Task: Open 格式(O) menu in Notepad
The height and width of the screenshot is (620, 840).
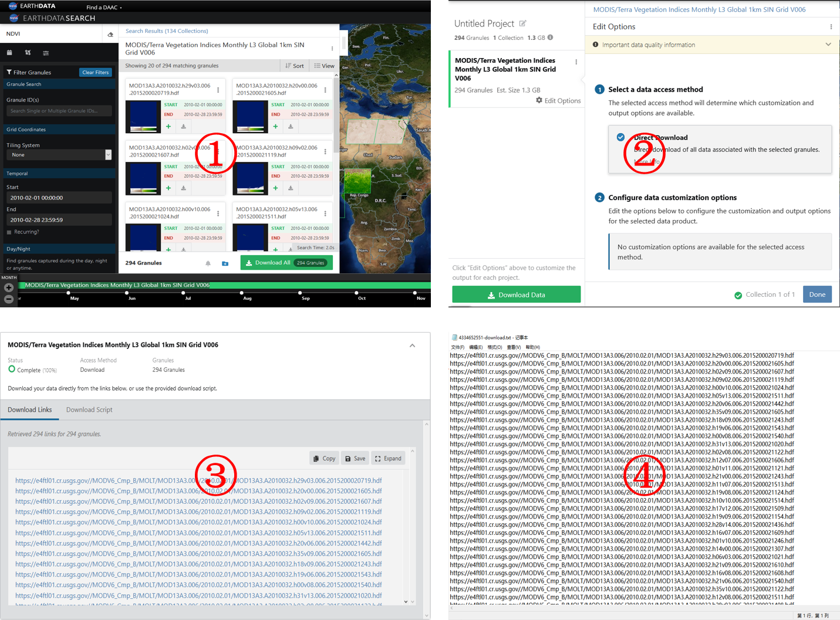Action: pos(495,347)
